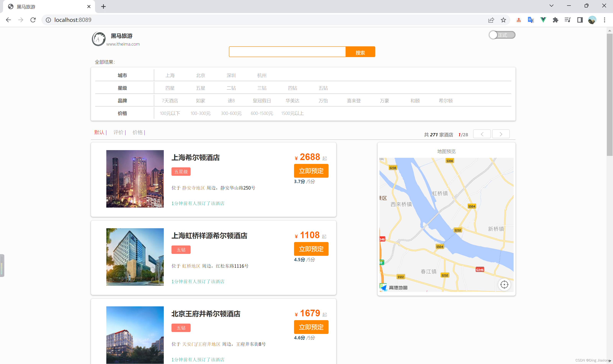Screen dimensions: 613x364
Task: Go to next results page arrow
Action: [x=501, y=134]
